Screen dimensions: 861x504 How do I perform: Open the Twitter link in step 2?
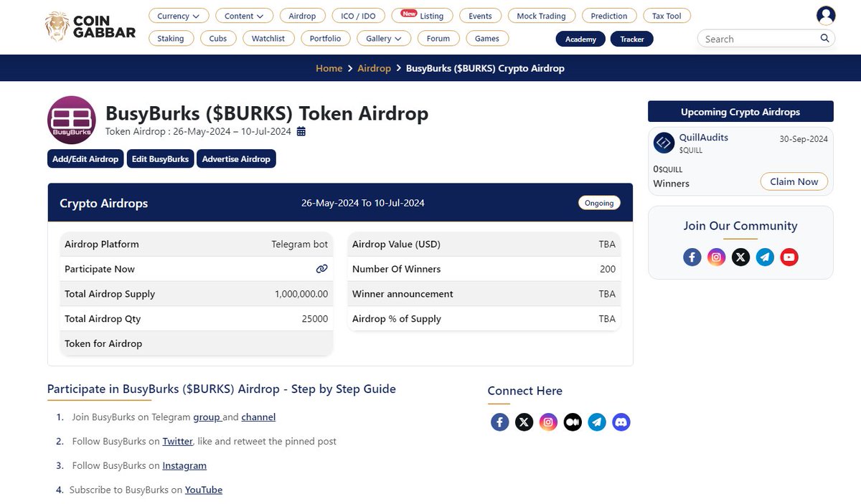[177, 441]
